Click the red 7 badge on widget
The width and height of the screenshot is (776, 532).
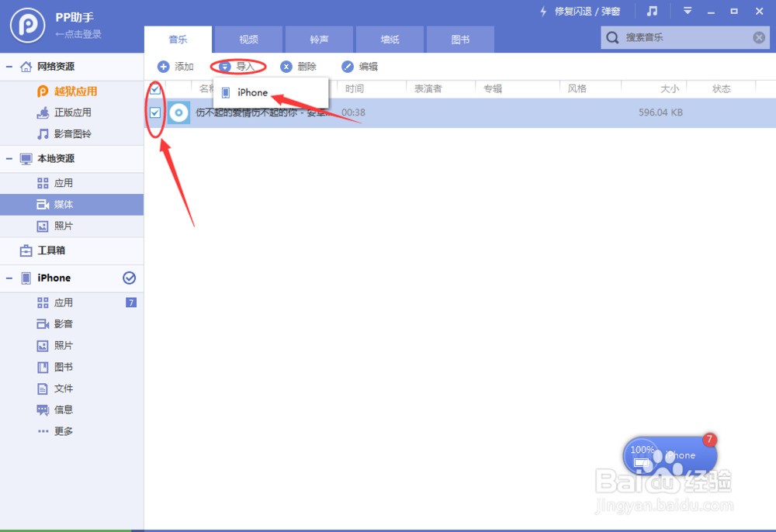pos(709,439)
